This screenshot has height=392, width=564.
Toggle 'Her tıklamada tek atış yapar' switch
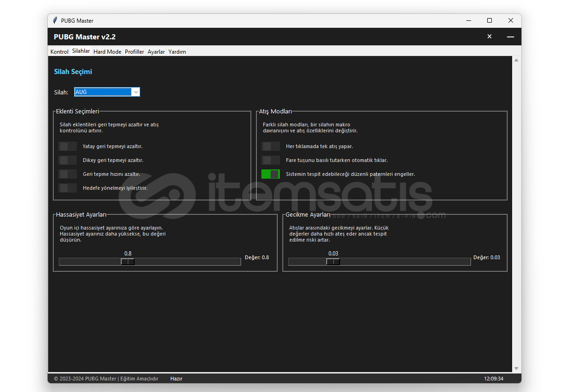coord(271,146)
